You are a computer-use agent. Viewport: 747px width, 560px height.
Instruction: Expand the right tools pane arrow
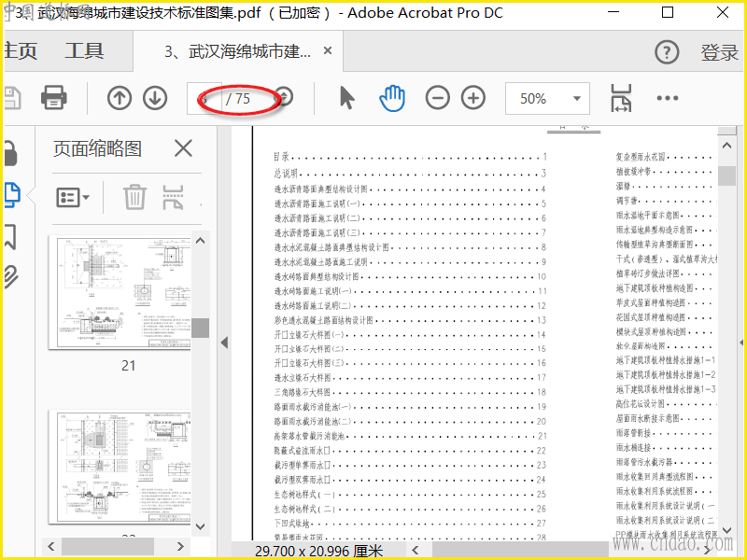[741, 343]
